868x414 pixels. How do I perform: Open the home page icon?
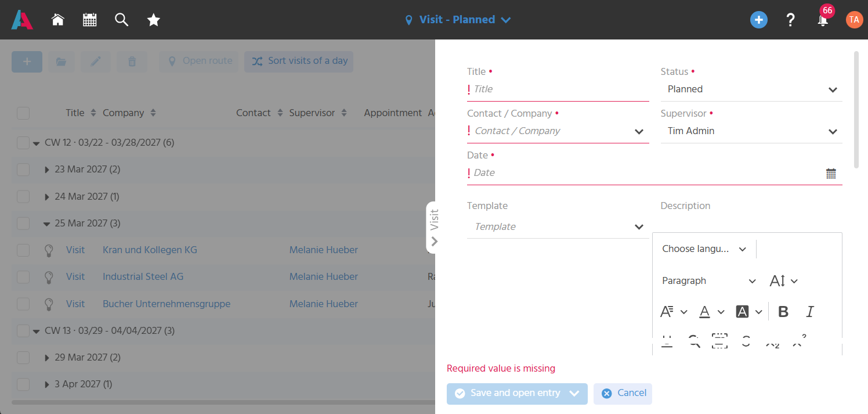(x=57, y=20)
